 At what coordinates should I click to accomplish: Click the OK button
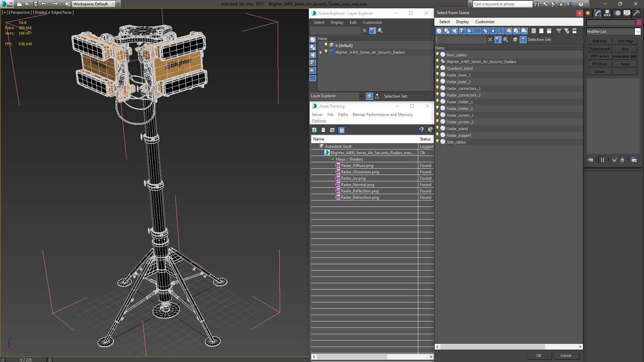539,356
